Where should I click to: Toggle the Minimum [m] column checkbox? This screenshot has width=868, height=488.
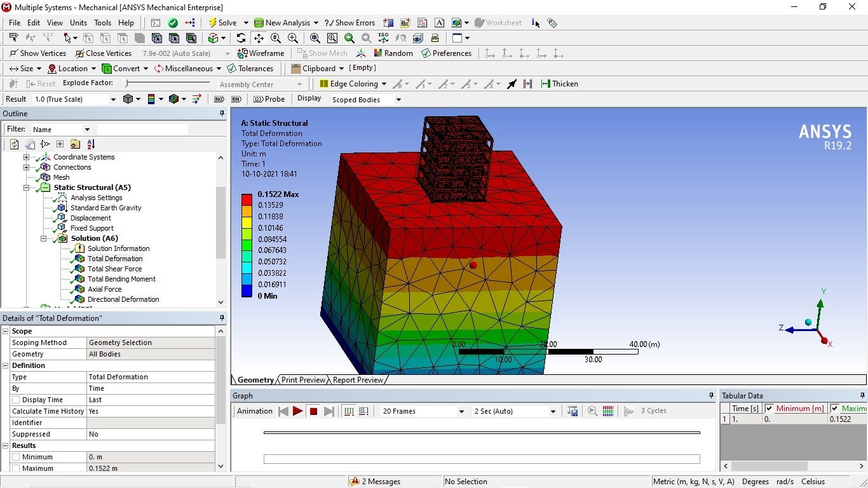(770, 409)
